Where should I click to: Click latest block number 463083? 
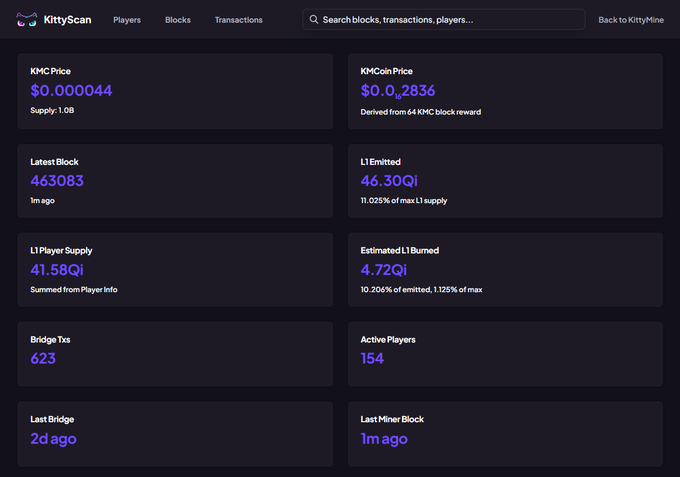pyautogui.click(x=57, y=181)
